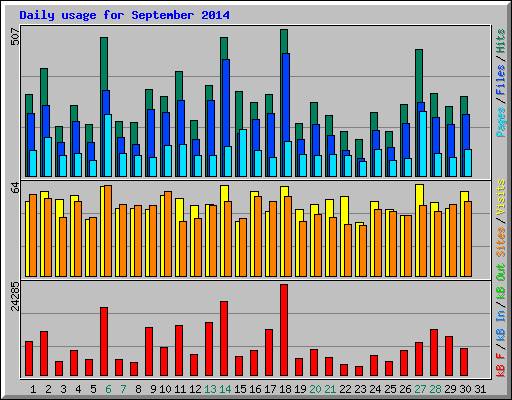Click the 'Pages' legend word
This screenshot has height=400, width=512.
tap(501, 122)
